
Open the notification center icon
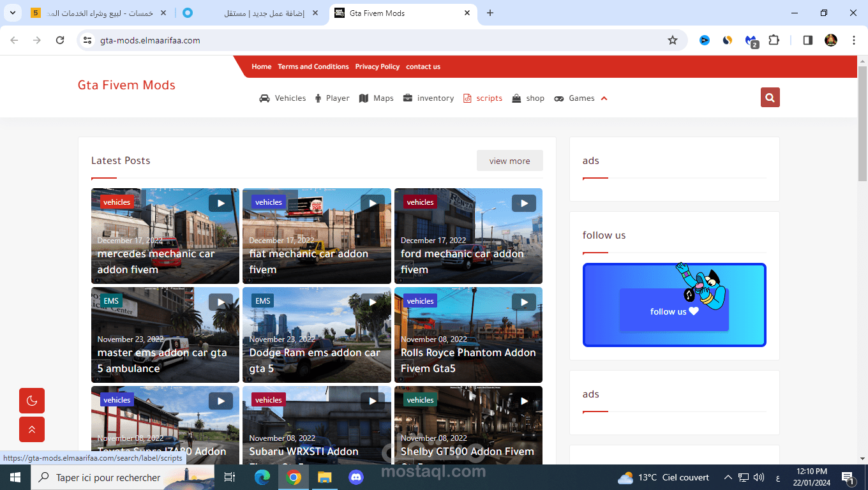[x=849, y=477]
